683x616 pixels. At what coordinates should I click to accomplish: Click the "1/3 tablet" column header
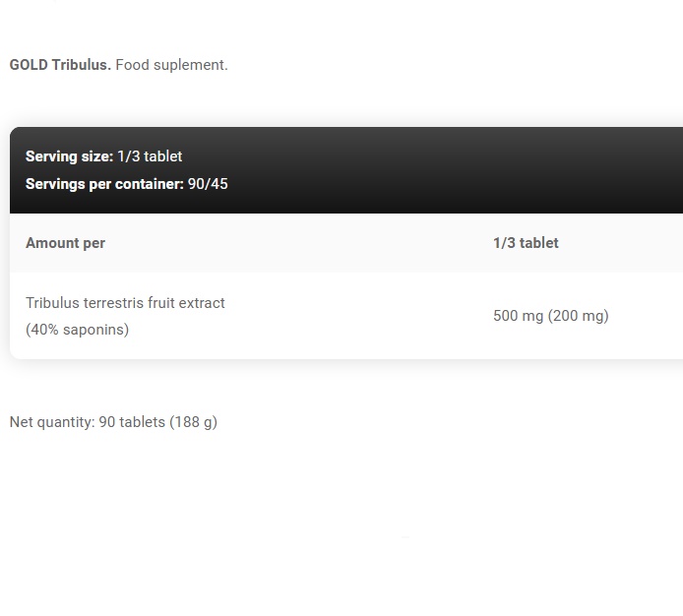[526, 243]
